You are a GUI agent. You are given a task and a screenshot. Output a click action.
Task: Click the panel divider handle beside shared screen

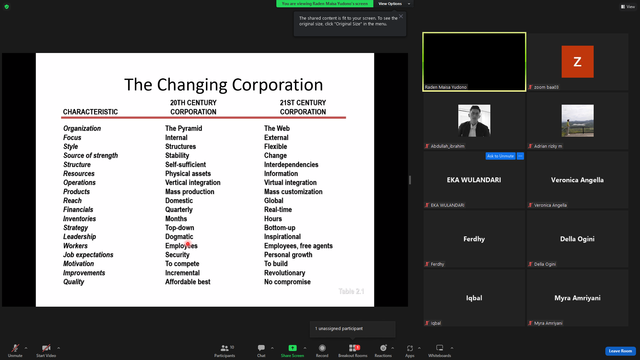coord(410,180)
